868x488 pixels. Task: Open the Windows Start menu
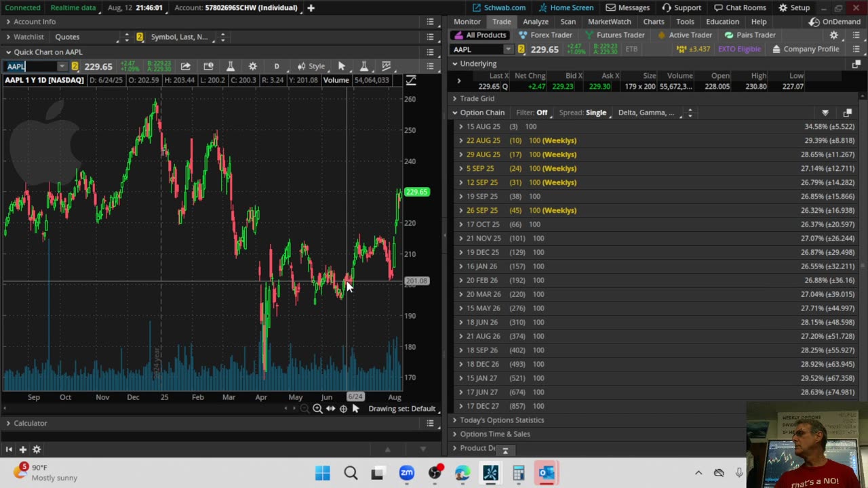(323, 473)
